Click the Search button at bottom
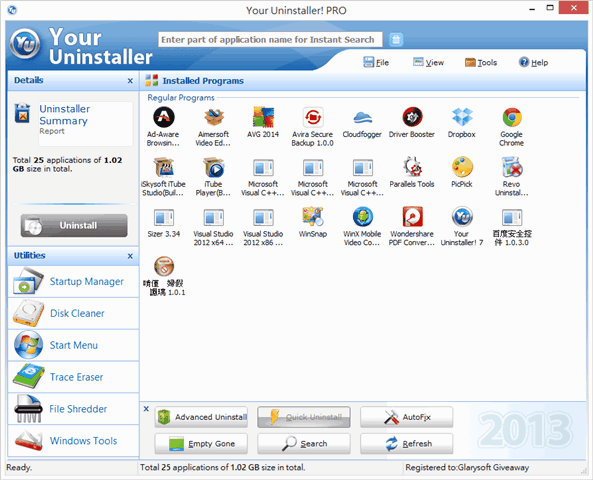This screenshot has height=480, width=593. click(x=304, y=444)
